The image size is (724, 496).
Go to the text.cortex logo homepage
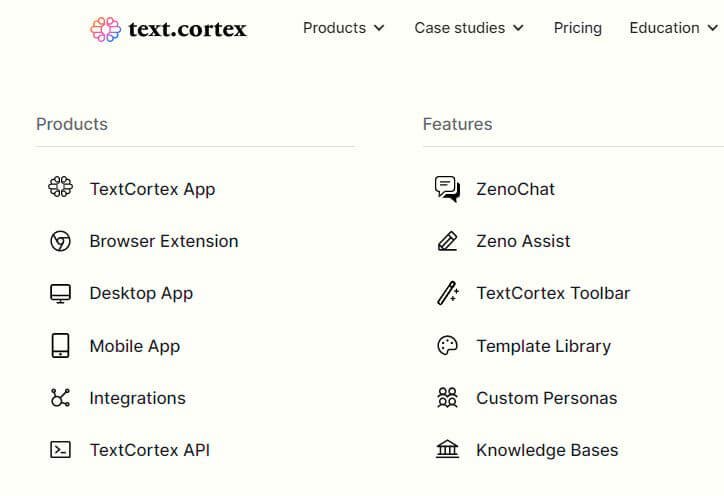(169, 30)
